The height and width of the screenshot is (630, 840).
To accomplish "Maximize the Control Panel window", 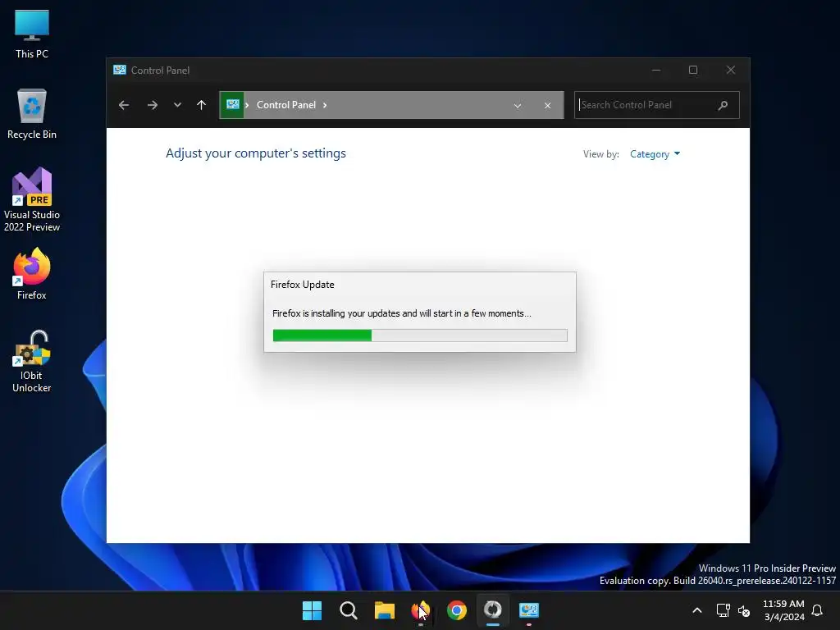I will [693, 71].
